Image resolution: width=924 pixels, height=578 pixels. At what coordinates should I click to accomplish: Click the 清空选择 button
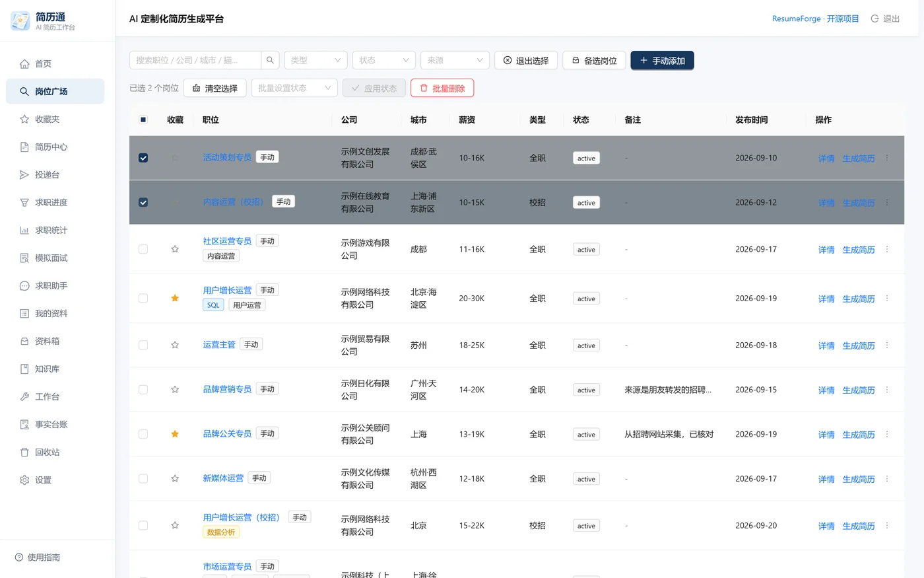click(214, 88)
